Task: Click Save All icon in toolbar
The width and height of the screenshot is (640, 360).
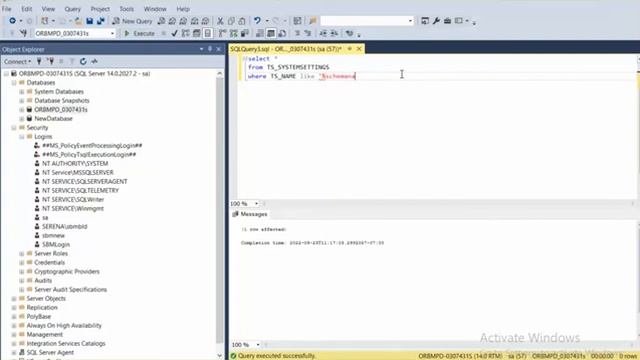Action: tap(100, 21)
